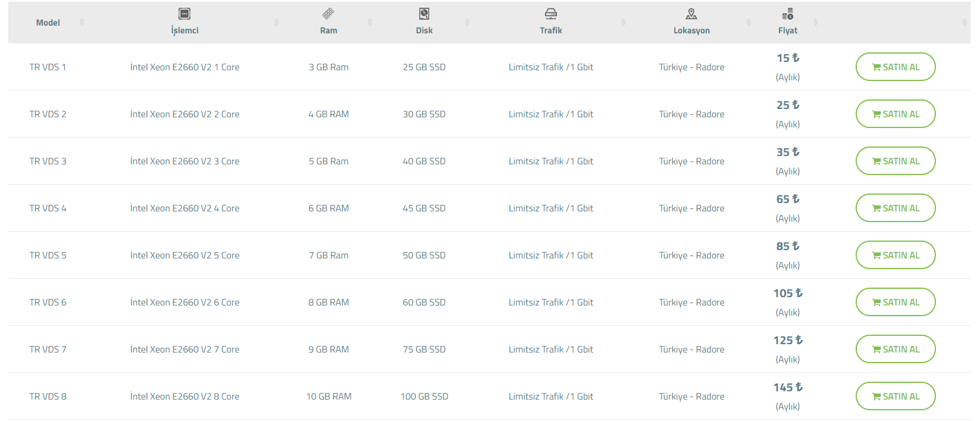Click the network router icon above Trafik
980x421 pixels.
551,14
